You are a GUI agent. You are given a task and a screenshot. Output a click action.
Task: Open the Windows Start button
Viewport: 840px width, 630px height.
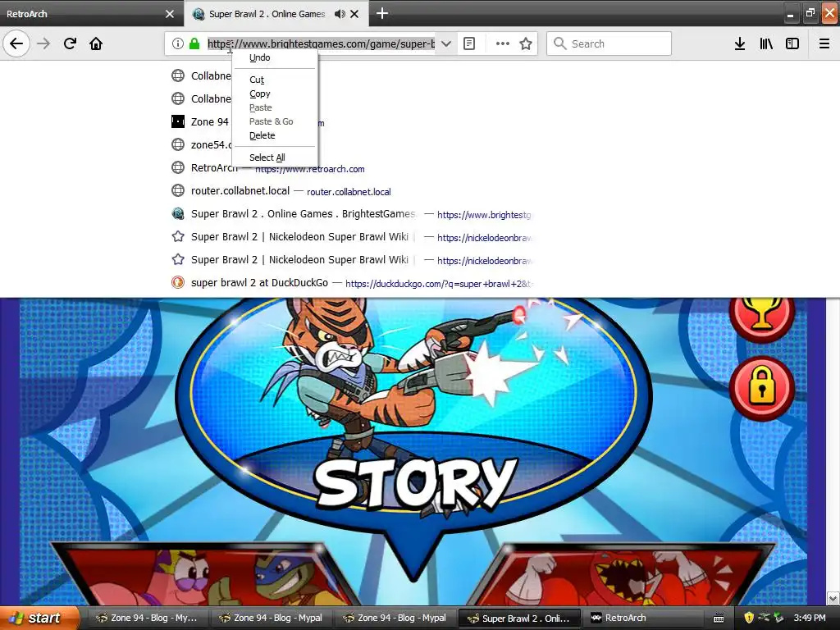pos(39,618)
